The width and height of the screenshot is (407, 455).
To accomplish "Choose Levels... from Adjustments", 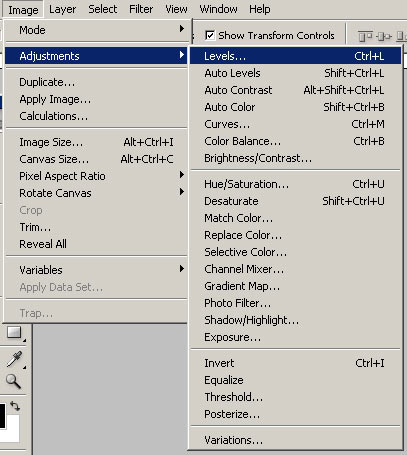I will click(x=295, y=56).
